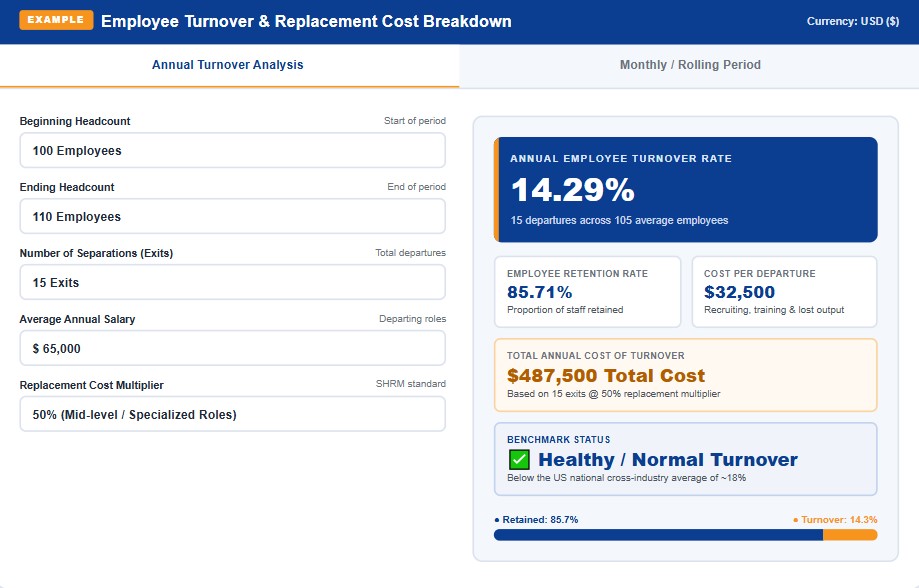
Task: Edit the Beginning Headcount field
Action: (233, 151)
